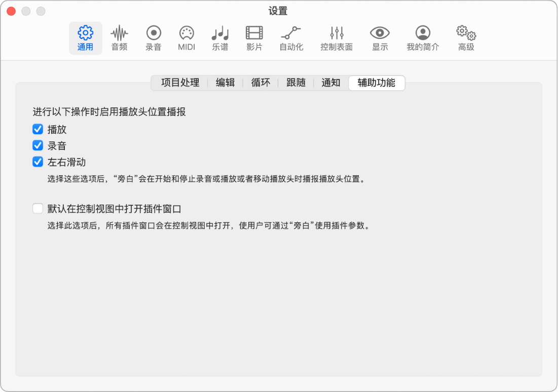The height and width of the screenshot is (392, 558).
Task: Close the 设置 window with red button
Action: coord(11,11)
